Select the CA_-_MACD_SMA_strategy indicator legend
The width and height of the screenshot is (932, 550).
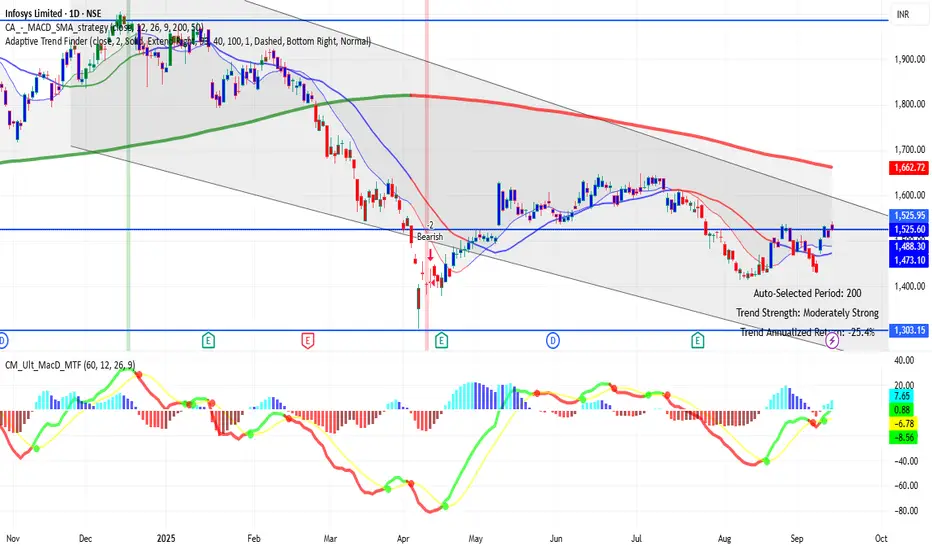[x=104, y=27]
